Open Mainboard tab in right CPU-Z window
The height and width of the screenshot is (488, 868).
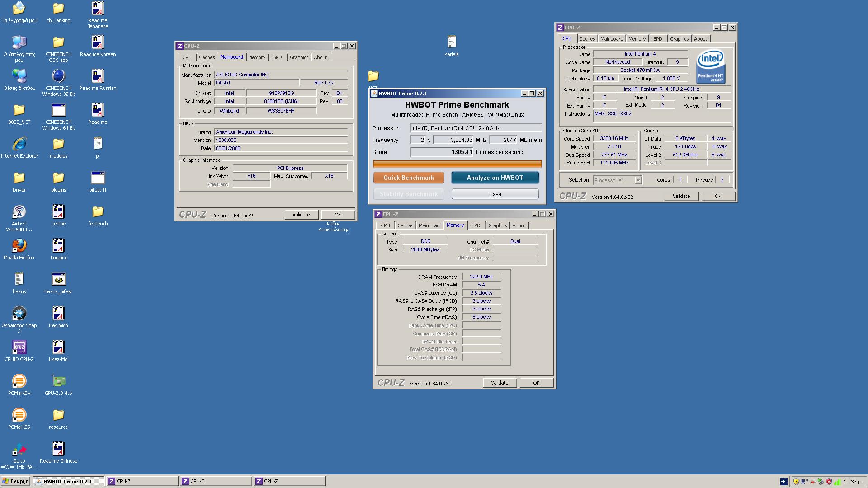pos(612,39)
